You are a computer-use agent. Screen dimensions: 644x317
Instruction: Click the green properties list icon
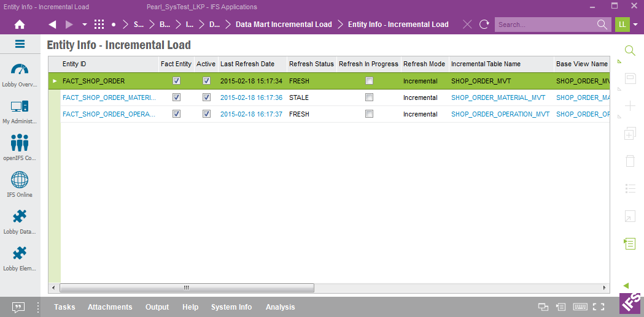click(x=630, y=243)
